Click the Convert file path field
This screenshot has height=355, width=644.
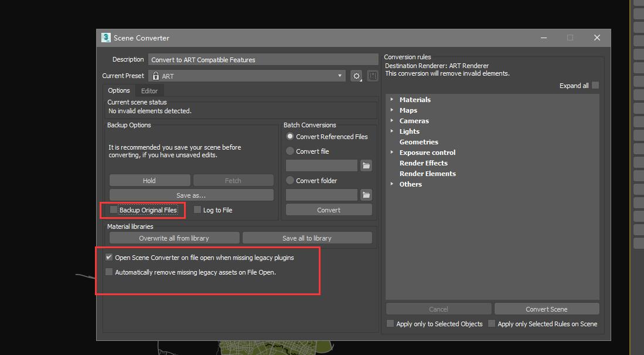pyautogui.click(x=322, y=166)
